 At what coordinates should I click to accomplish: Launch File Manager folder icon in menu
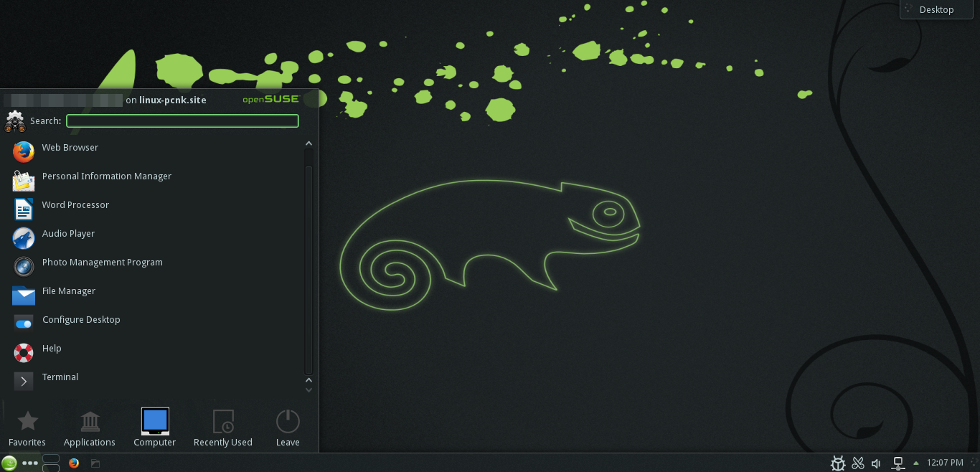tap(24, 295)
